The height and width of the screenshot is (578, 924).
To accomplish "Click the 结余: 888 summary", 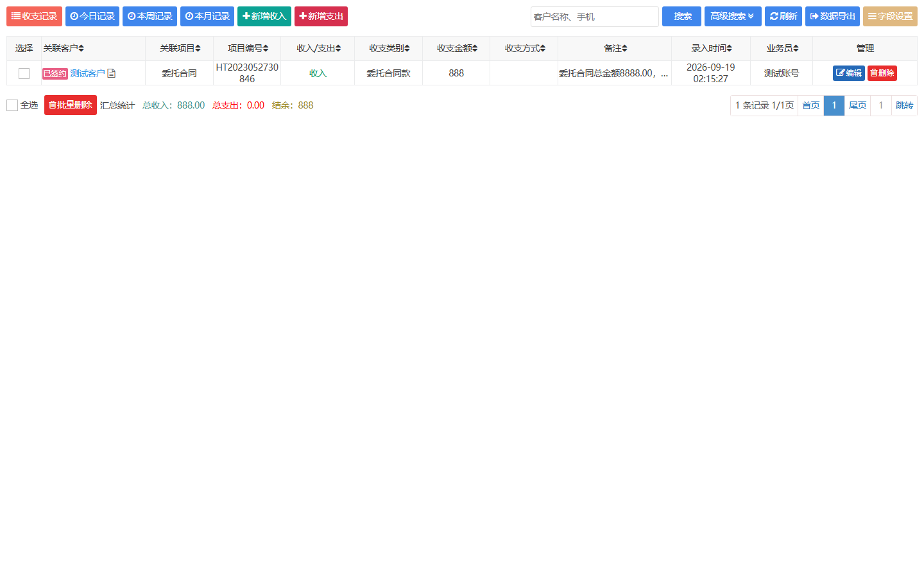I will tap(293, 105).
